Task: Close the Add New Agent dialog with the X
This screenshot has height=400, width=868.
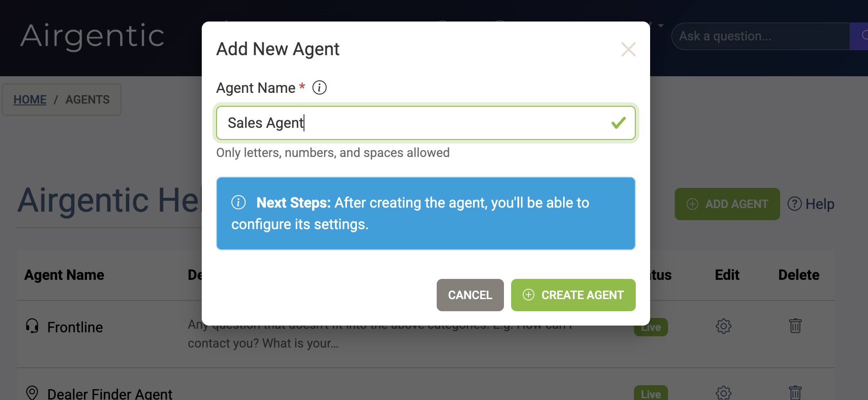Action: (x=628, y=50)
